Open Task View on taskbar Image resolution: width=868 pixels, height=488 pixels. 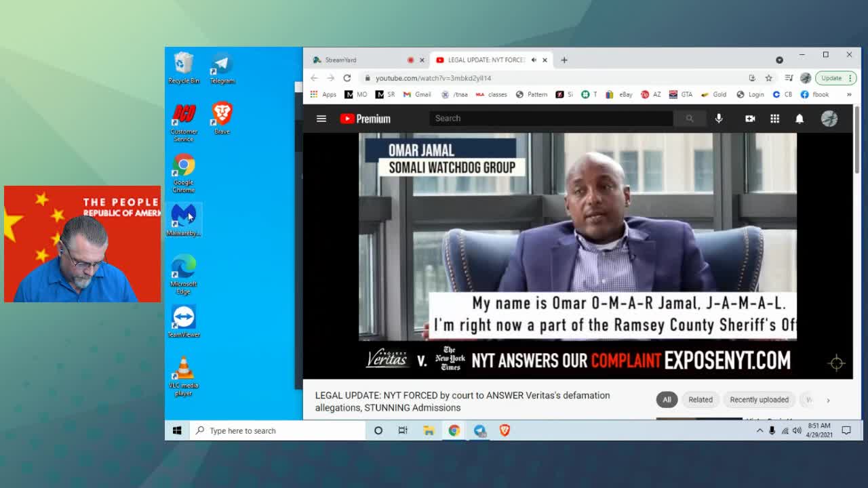pyautogui.click(x=403, y=430)
